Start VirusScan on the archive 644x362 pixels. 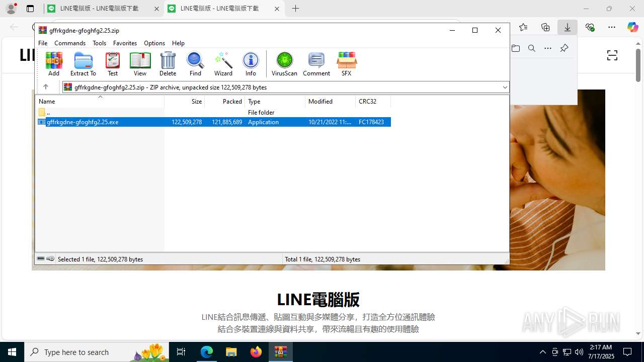pos(284,64)
